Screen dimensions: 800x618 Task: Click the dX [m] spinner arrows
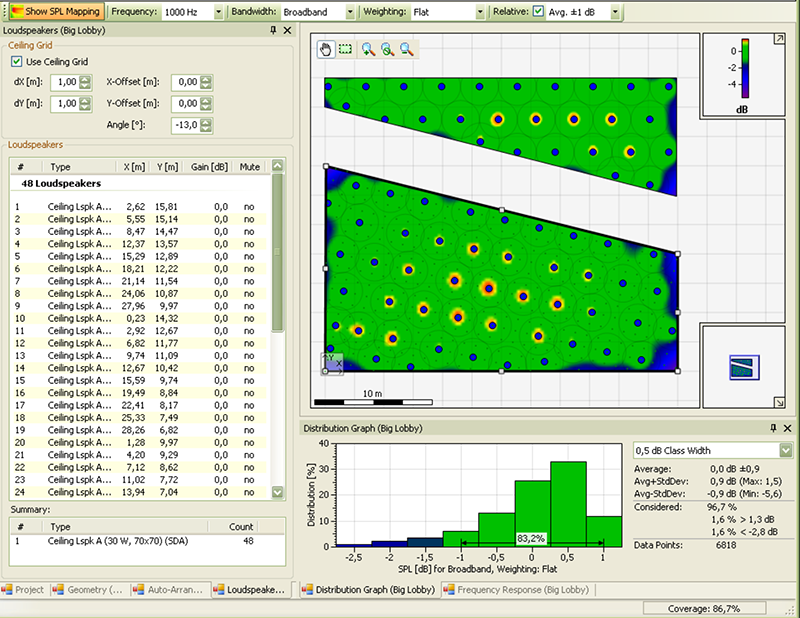click(85, 82)
